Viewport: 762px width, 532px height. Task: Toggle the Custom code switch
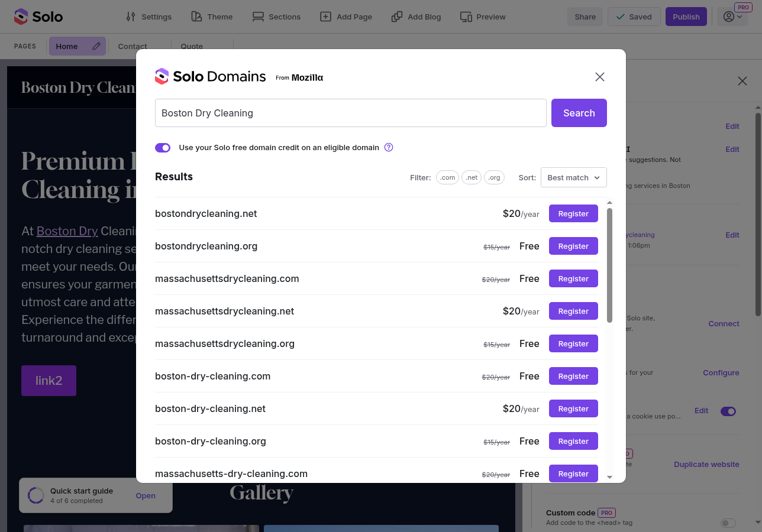point(728,523)
